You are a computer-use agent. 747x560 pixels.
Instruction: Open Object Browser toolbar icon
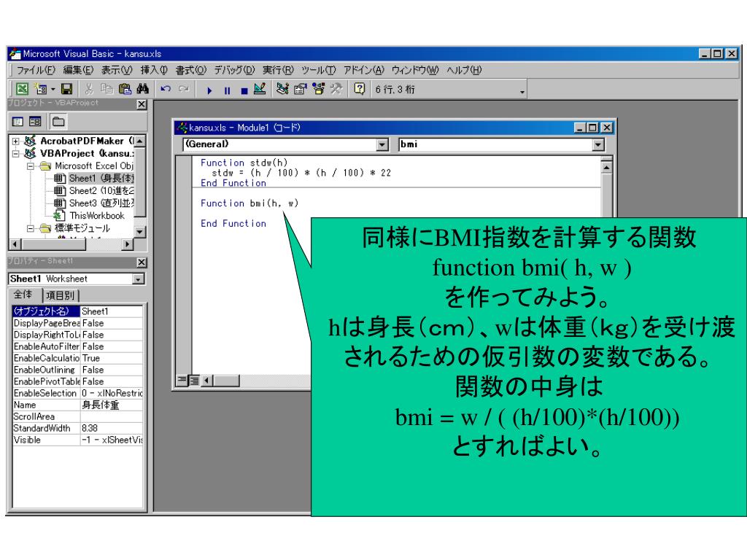tap(318, 89)
